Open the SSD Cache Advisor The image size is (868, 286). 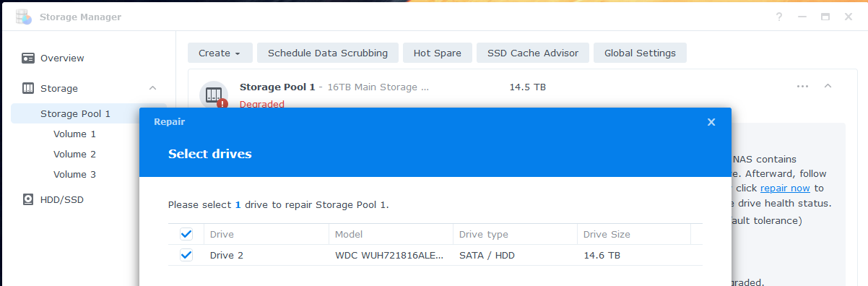point(533,53)
